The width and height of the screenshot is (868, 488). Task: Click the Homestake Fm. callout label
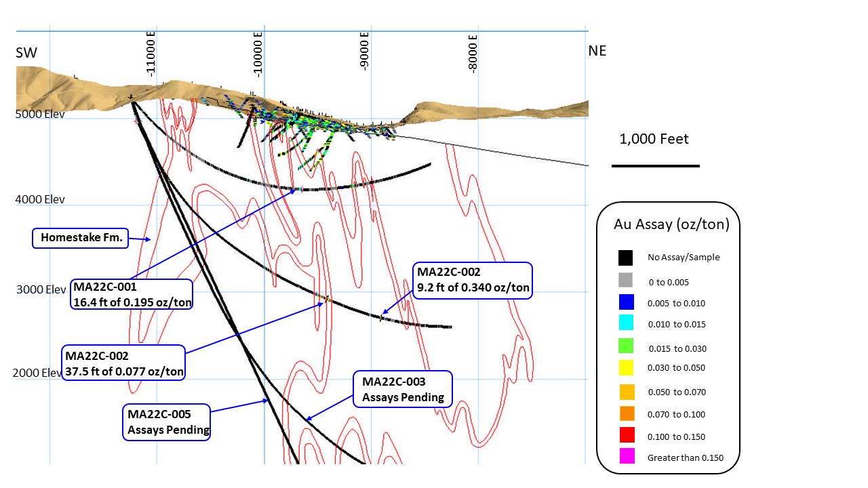coord(80,238)
